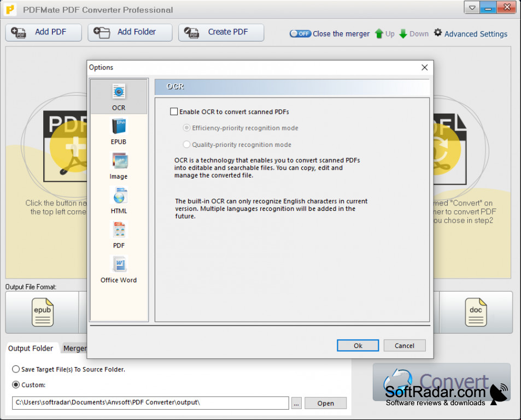Viewport: 521px width, 420px height.
Task: Close the PDFMate application window
Action: pyautogui.click(x=507, y=8)
